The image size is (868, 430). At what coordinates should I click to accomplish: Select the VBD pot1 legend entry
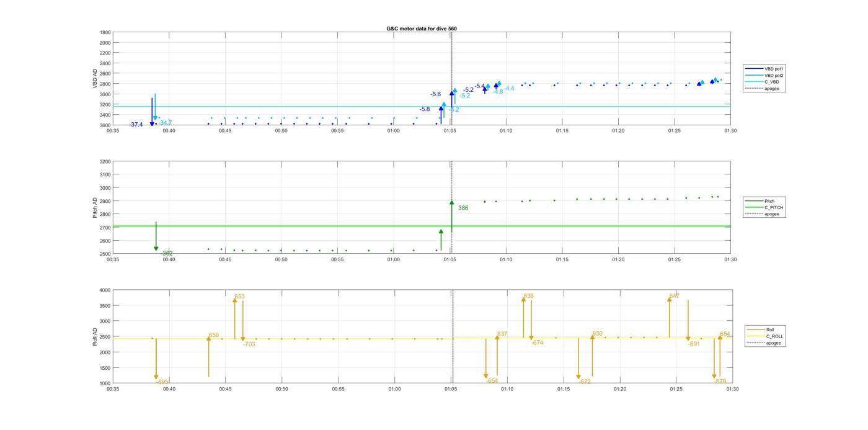tap(764, 69)
